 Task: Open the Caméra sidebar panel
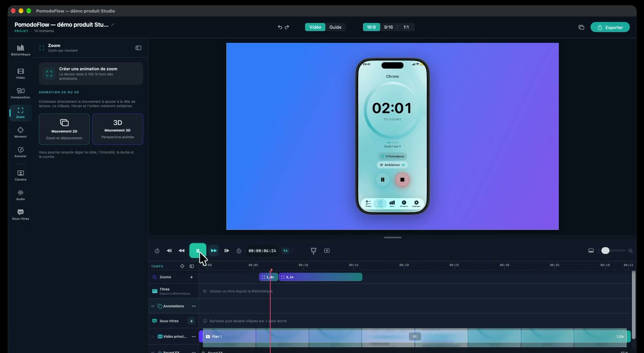click(x=21, y=175)
